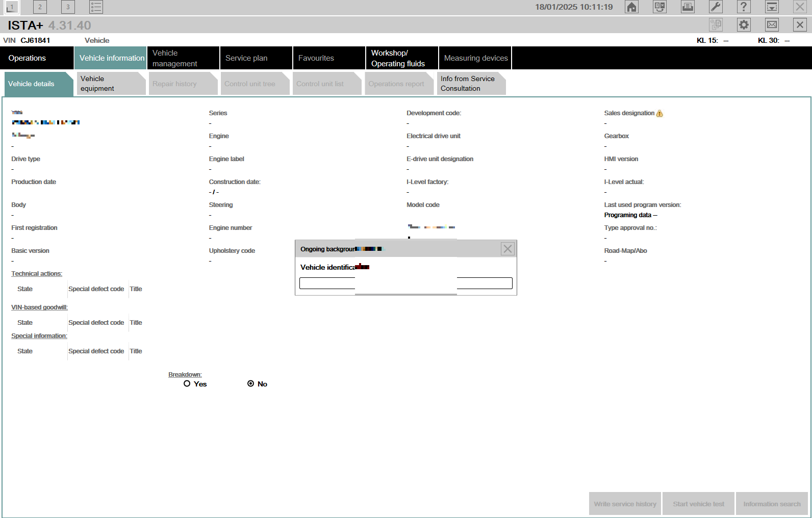
Task: Open the Measuring devices tab
Action: coord(475,58)
